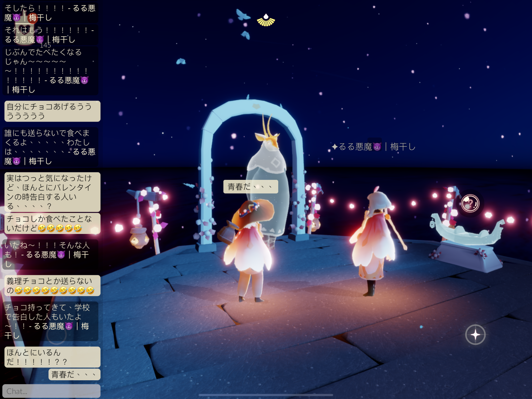Tap the Chat text input field
Image resolution: width=532 pixels, height=399 pixels.
click(51, 391)
